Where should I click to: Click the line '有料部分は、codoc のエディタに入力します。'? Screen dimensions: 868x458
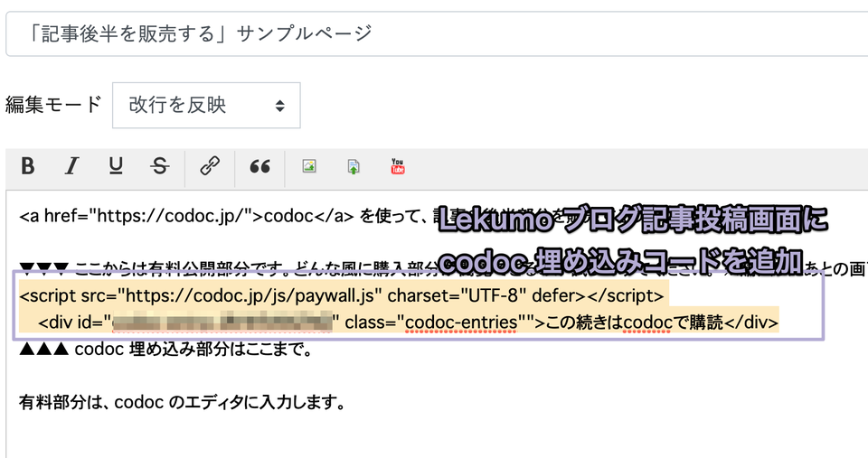click(x=182, y=402)
